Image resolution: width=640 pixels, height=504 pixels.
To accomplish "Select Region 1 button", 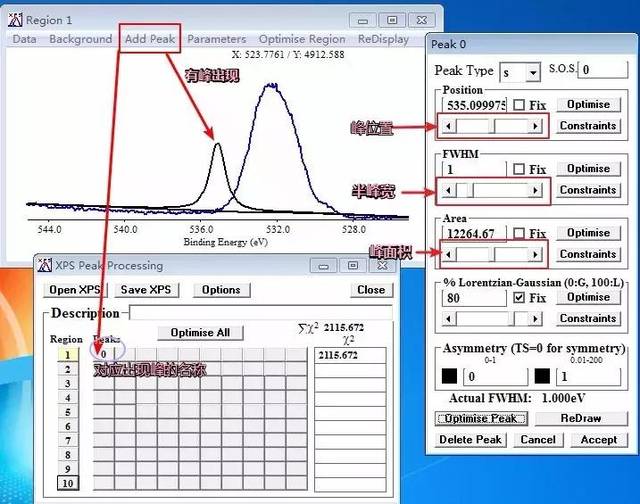I will [68, 355].
